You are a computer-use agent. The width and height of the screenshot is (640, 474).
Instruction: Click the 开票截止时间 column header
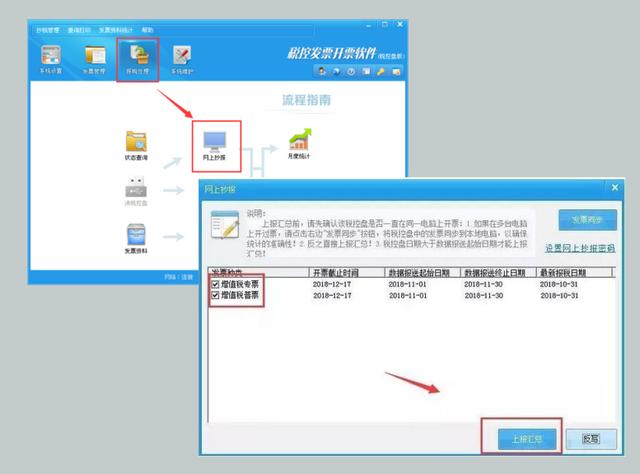(347, 272)
